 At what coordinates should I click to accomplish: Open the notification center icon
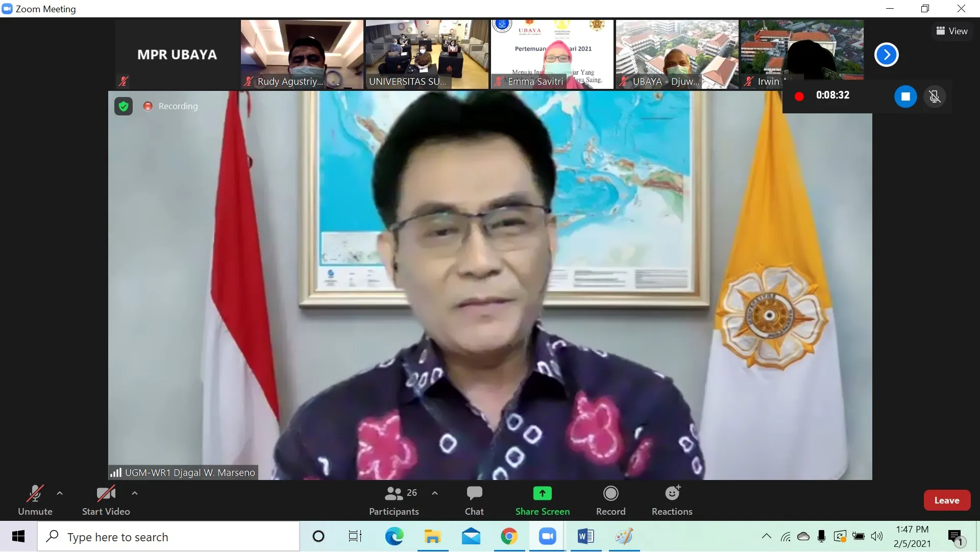pyautogui.click(x=955, y=537)
